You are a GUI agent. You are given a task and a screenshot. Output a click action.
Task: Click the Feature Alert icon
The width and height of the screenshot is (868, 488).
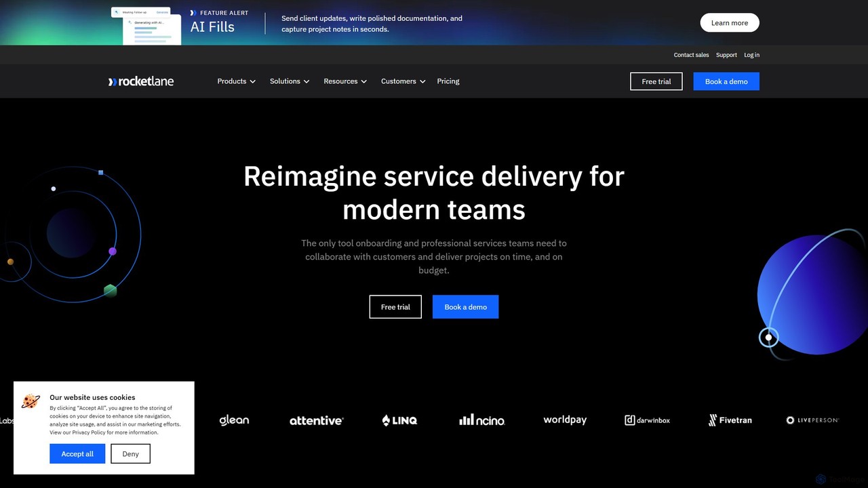click(x=193, y=13)
